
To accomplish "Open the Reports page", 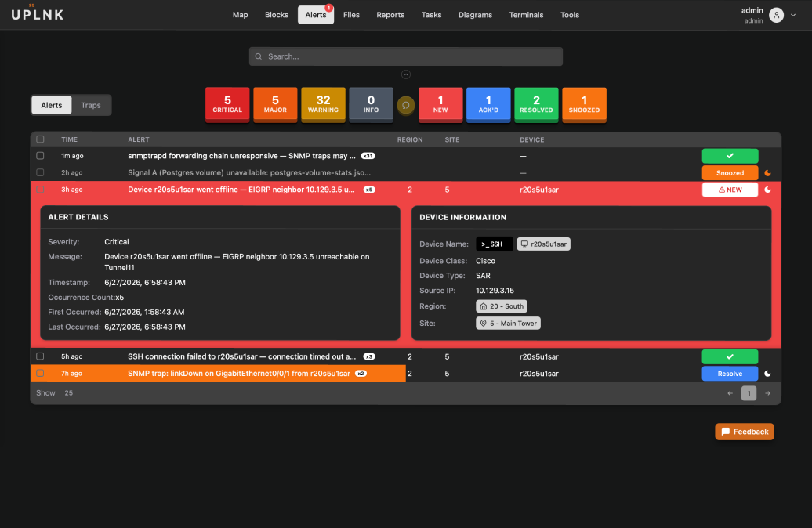I will [x=390, y=15].
